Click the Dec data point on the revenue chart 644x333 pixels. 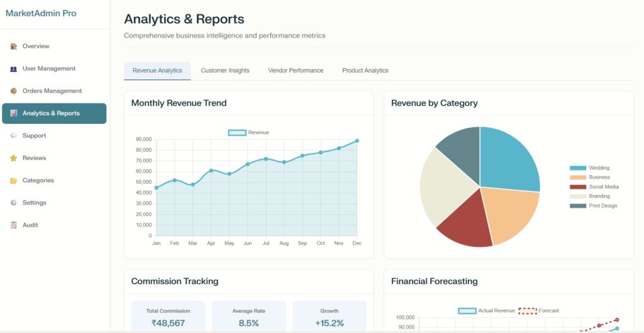(357, 141)
